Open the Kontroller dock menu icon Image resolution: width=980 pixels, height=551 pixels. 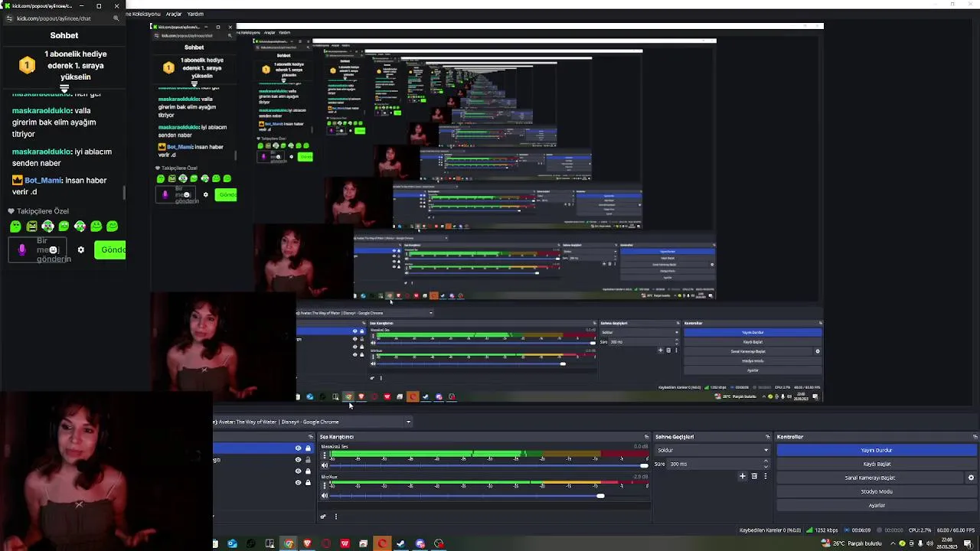click(x=975, y=437)
